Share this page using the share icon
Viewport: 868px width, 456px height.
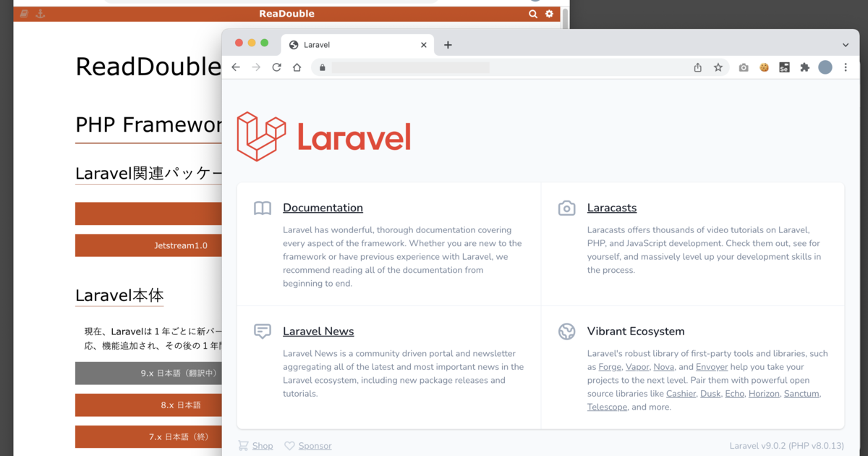[x=698, y=67]
